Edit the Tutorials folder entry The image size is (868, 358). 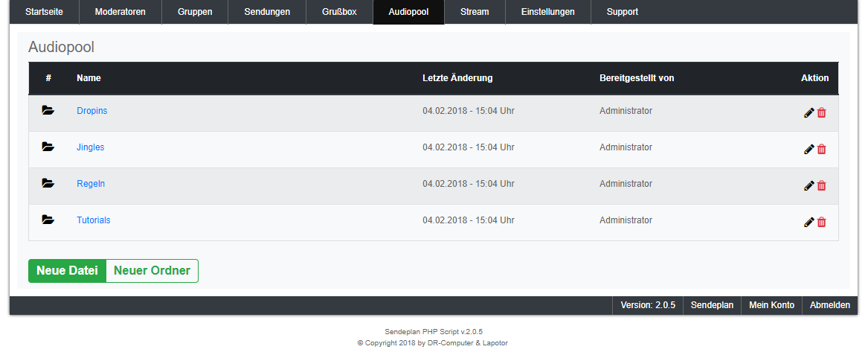tap(809, 223)
